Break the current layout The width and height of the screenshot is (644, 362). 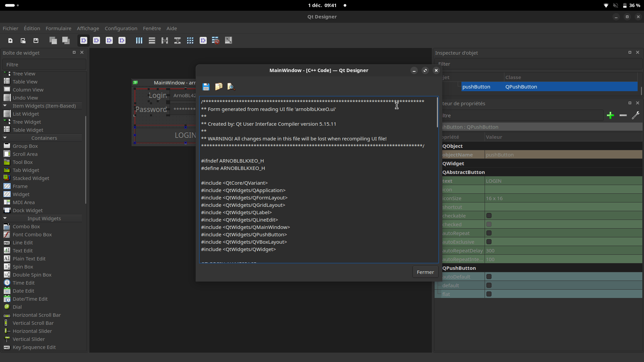(216, 41)
